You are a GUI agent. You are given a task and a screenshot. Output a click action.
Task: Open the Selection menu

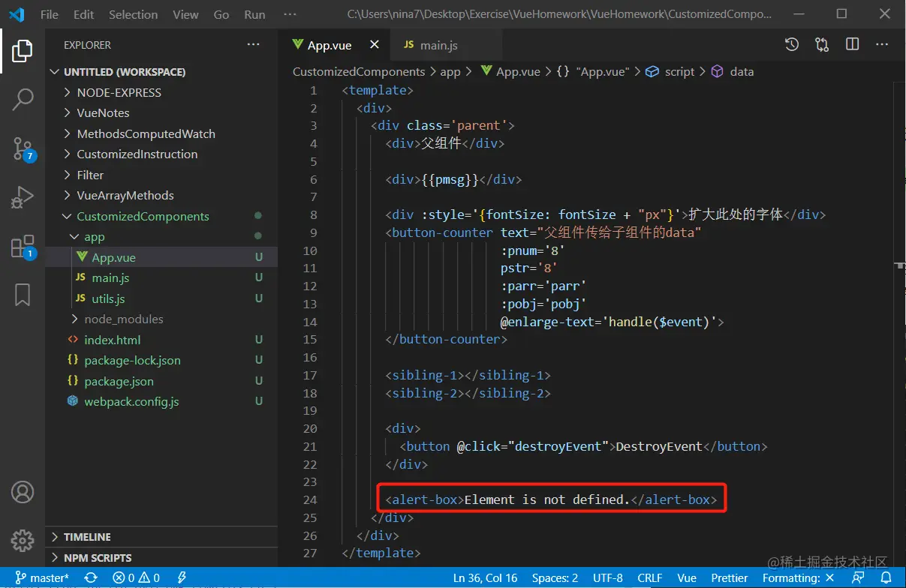133,14
